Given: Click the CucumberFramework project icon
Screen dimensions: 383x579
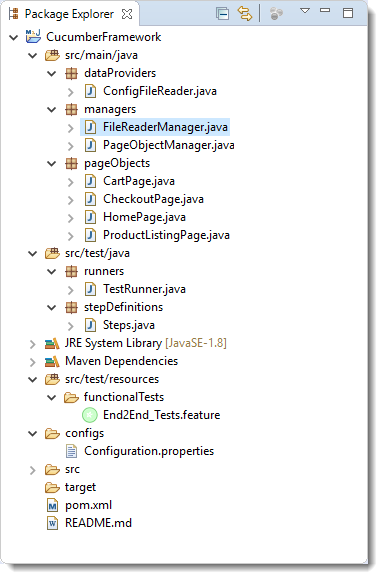Looking at the screenshot, I should pos(33,37).
